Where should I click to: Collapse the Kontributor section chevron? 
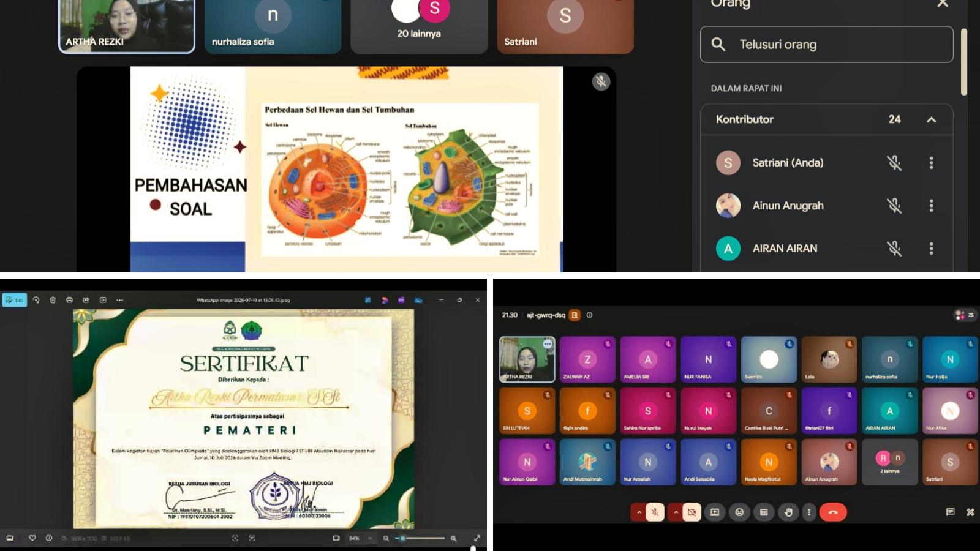(932, 119)
